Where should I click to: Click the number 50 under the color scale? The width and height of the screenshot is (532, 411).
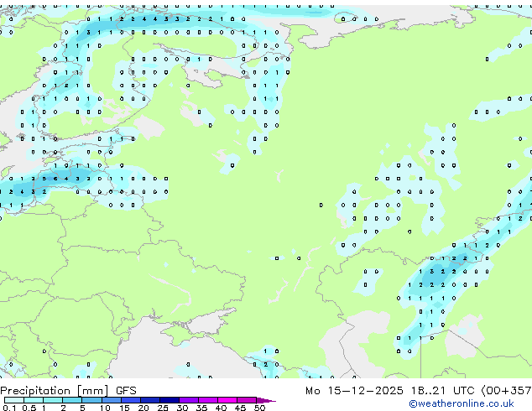[x=259, y=408]
